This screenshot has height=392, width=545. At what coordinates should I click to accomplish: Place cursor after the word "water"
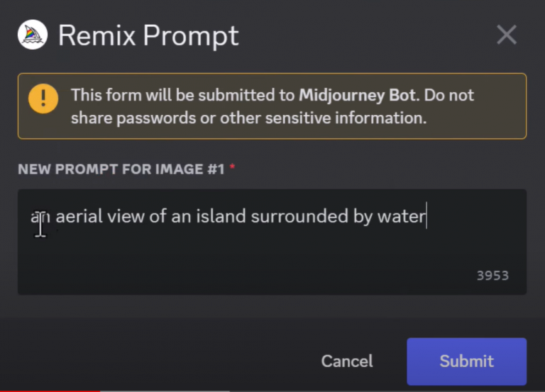click(x=425, y=216)
